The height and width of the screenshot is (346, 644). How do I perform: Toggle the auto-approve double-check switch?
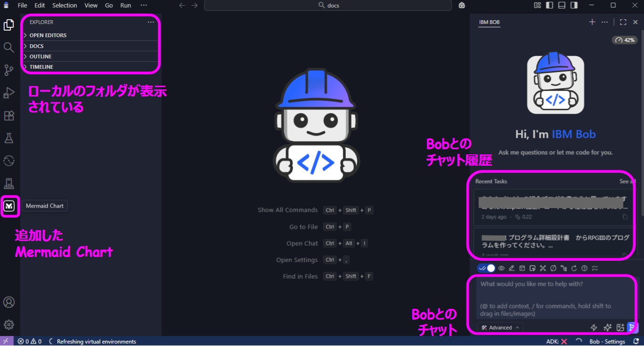click(486, 268)
